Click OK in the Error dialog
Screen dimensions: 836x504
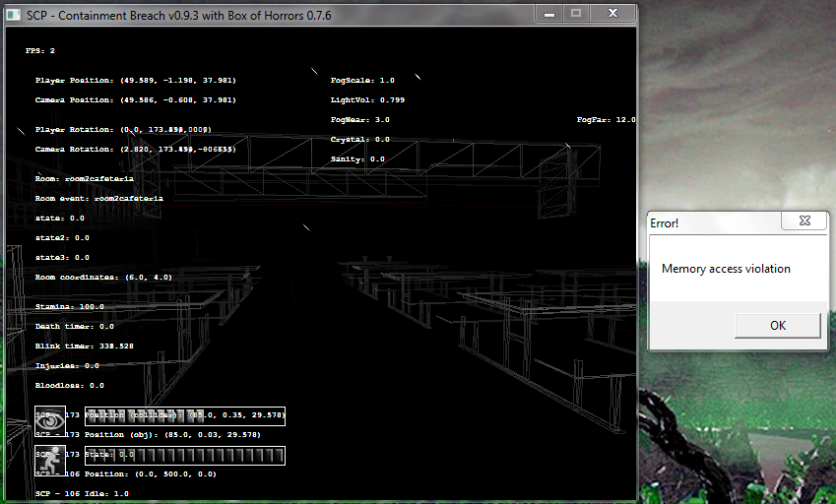(x=777, y=326)
